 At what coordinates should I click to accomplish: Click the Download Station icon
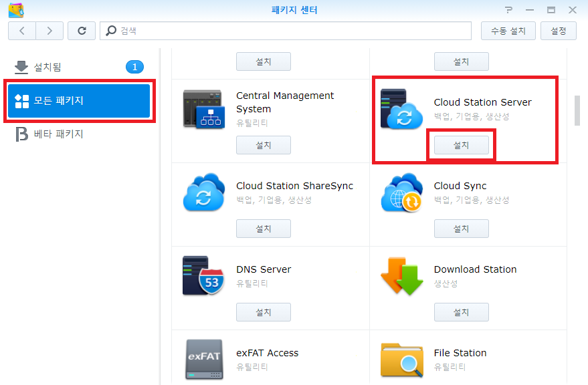pyautogui.click(x=401, y=276)
